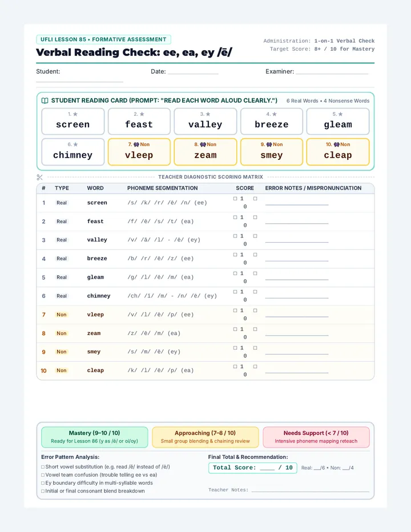Check the score 1 box for screen
Screen dimensions: 411x532
coord(235,199)
